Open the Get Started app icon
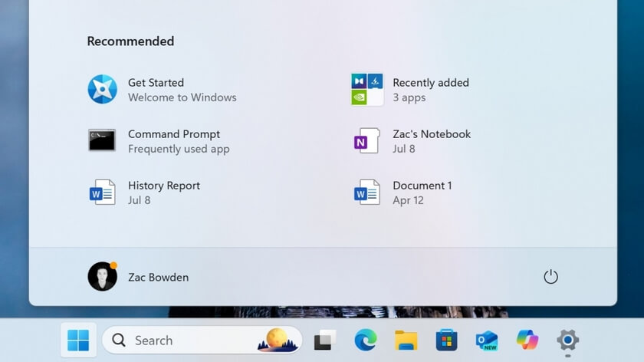Image resolution: width=644 pixels, height=362 pixels. (102, 90)
